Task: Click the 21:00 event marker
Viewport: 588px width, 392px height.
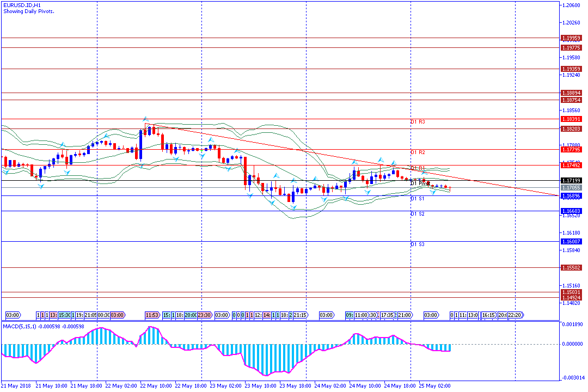Action: tap(405, 315)
